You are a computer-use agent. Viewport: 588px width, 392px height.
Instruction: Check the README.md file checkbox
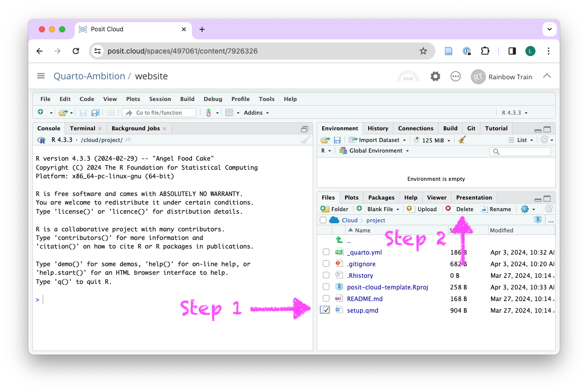(x=326, y=299)
